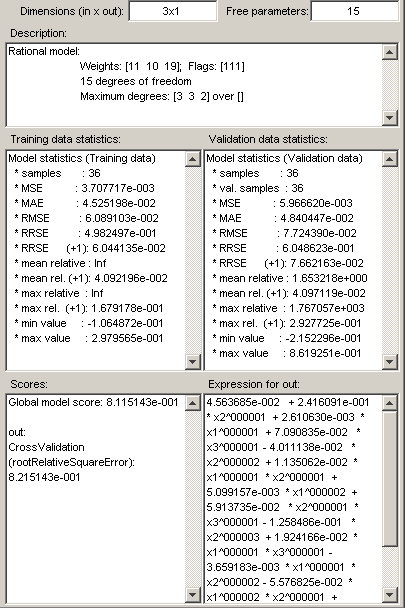
Task: Click the Global model score text
Action: 93,402
